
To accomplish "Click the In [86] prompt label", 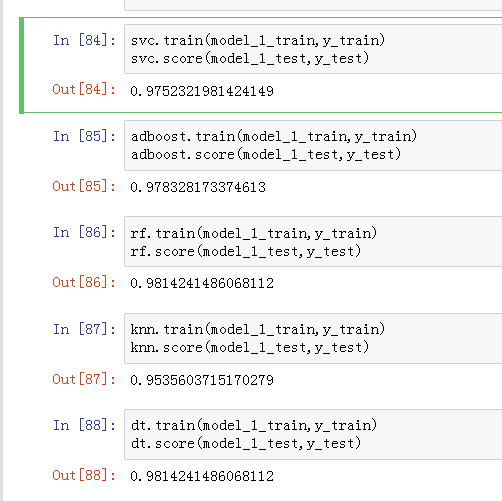I will pos(85,232).
